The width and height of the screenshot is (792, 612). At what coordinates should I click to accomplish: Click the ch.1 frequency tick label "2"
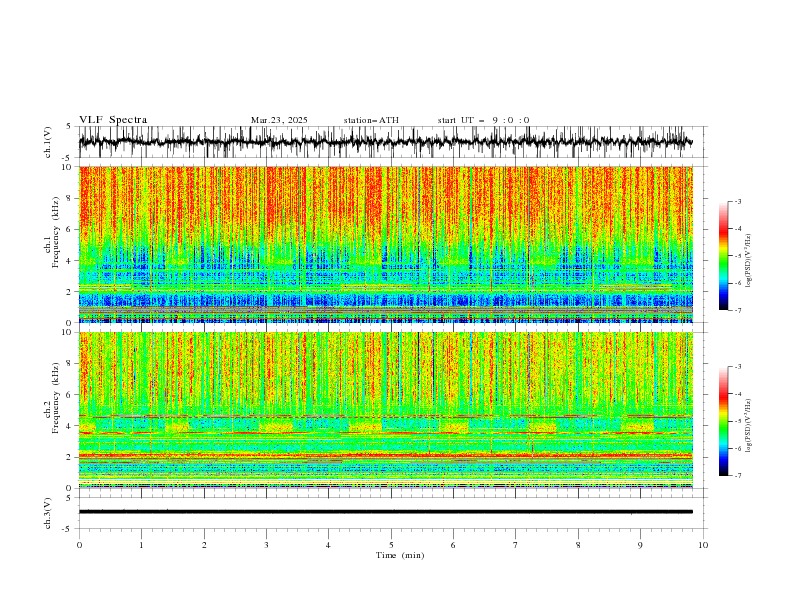(x=71, y=291)
